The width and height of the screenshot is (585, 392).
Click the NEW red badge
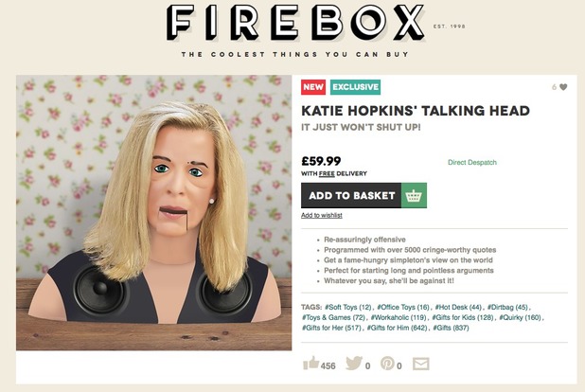pyautogui.click(x=313, y=87)
